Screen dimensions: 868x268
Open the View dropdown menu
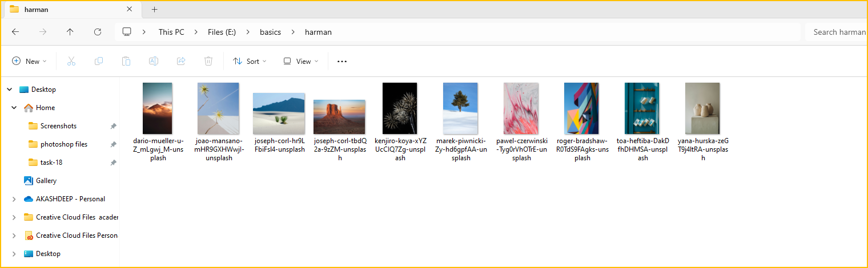[x=300, y=62]
